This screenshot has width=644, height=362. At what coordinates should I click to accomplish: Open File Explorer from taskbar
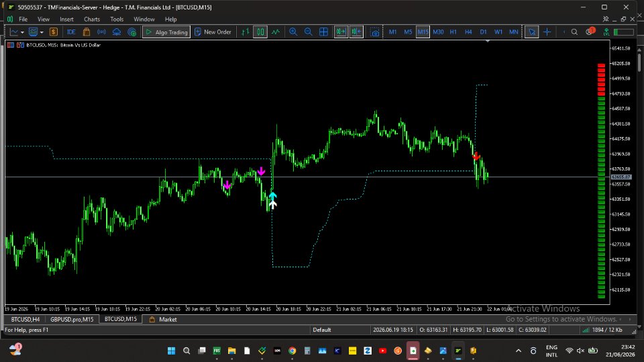point(231,351)
